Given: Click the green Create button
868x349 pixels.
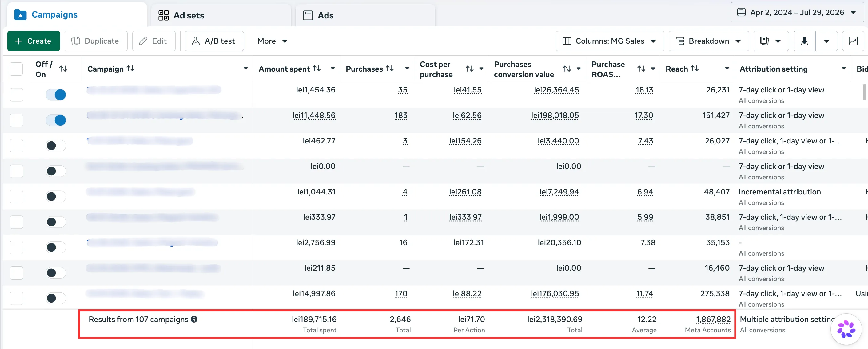Looking at the screenshot, I should coord(33,41).
